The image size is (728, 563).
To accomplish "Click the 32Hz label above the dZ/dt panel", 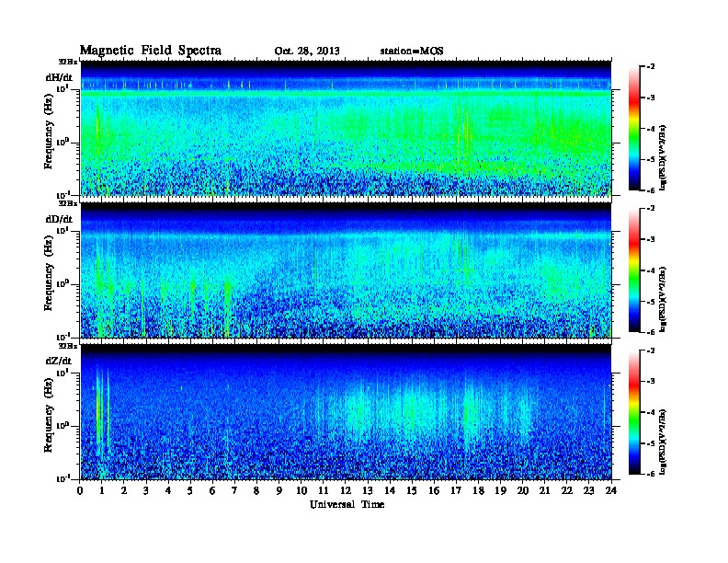I will 68,346.
